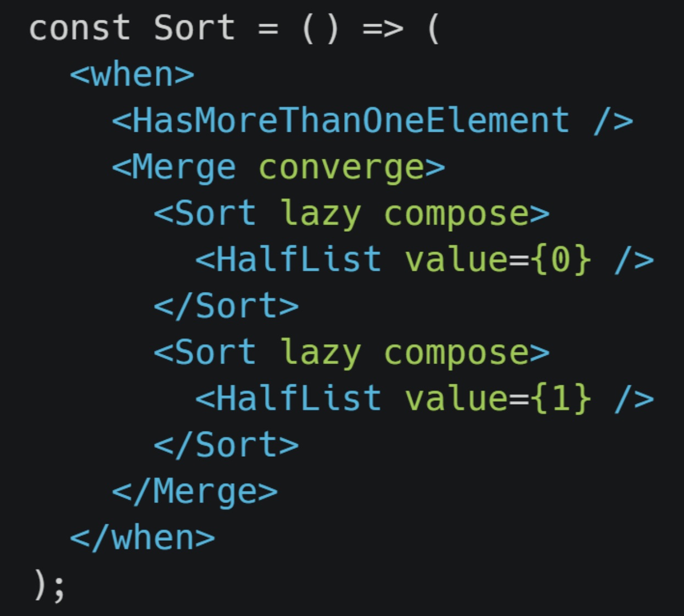Click the Sort name in the const declaration
Screen dimensions: 684x616
click(x=194, y=27)
